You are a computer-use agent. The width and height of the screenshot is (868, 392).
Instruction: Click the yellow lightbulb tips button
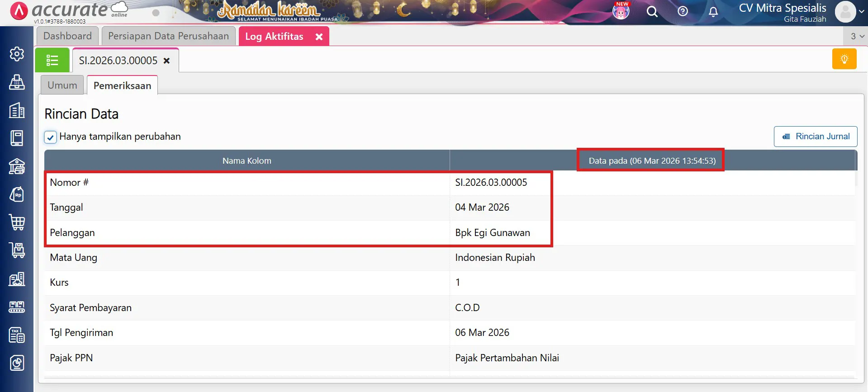coord(844,59)
